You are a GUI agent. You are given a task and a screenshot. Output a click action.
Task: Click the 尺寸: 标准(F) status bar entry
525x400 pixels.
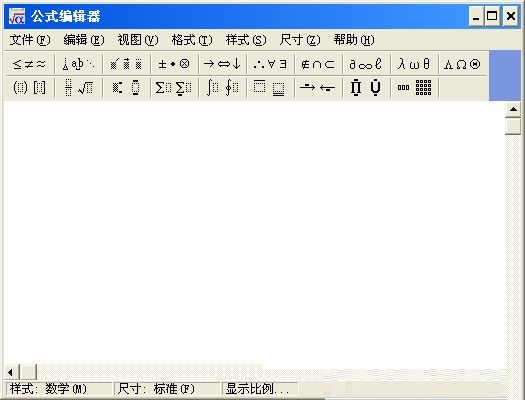[x=167, y=389]
